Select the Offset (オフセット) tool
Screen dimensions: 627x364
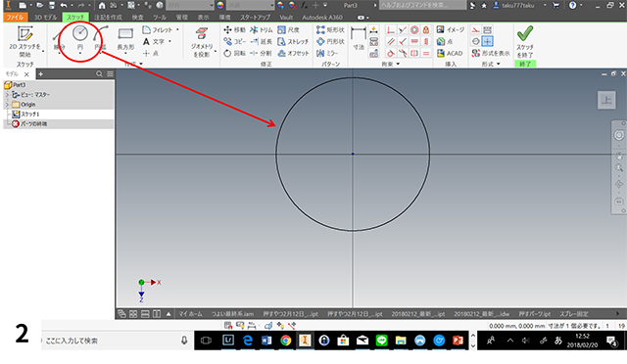[293, 53]
